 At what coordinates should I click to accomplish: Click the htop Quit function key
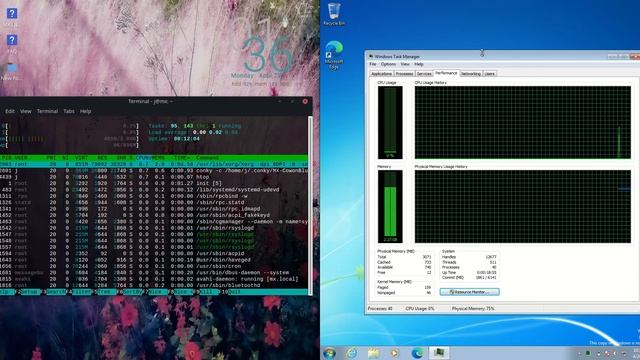coord(232,292)
